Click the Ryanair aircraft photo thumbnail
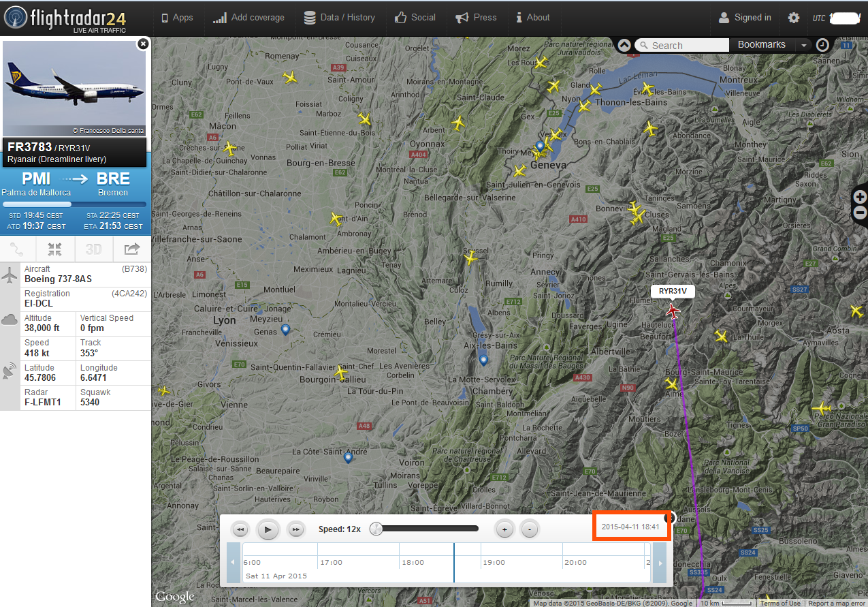Screen dimensions: 868x607 [75, 89]
